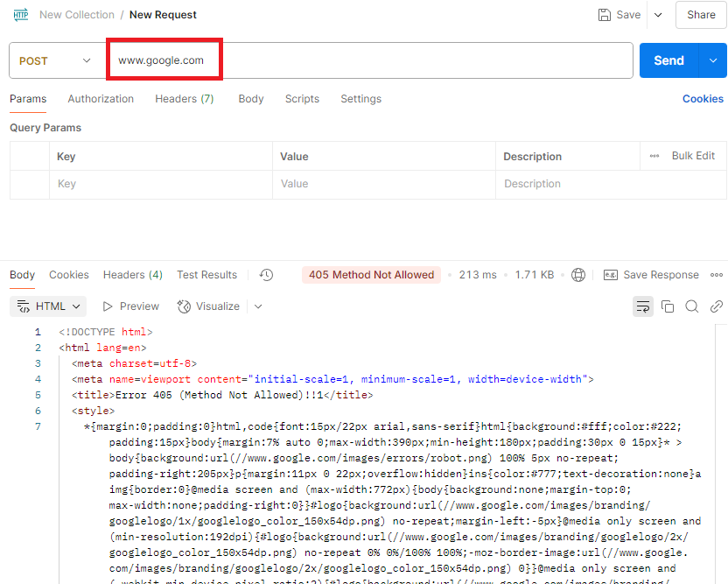This screenshot has height=584, width=728.
Task: Open the Scripts tab
Action: (x=302, y=99)
